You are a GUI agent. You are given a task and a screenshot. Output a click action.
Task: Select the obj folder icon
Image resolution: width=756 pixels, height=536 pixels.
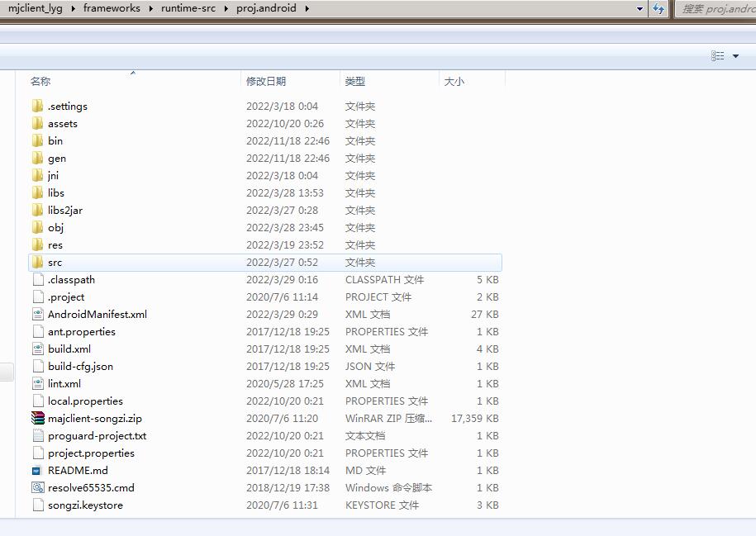point(38,227)
